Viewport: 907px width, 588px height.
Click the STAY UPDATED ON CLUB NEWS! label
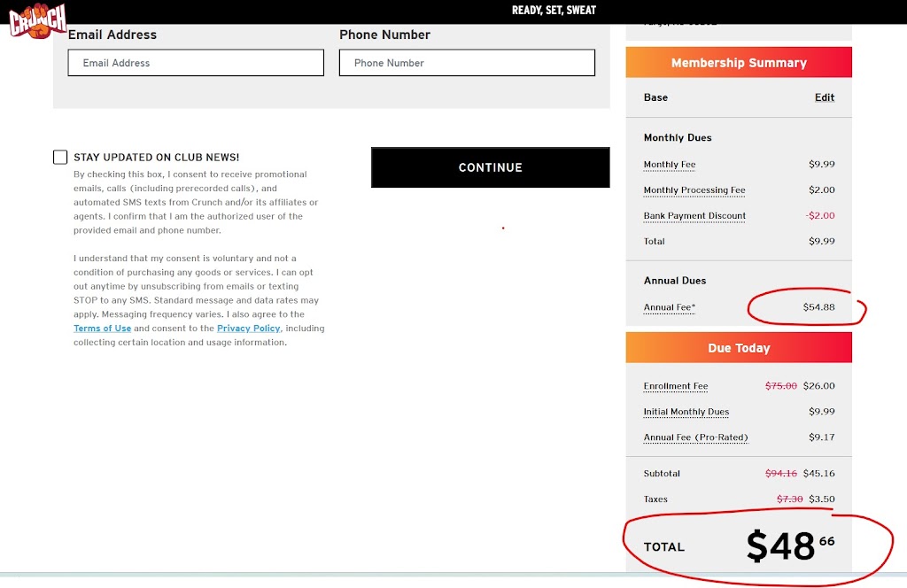coord(156,158)
